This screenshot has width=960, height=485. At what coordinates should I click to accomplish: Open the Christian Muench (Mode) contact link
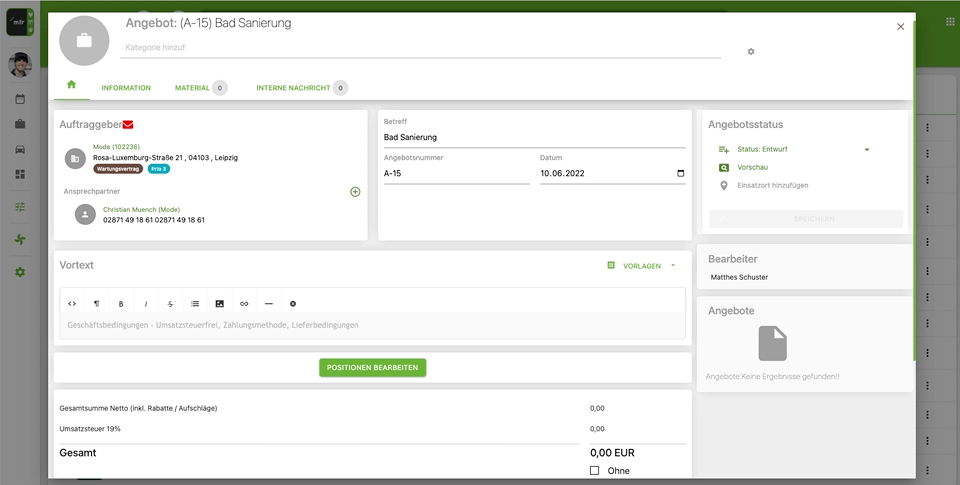pyautogui.click(x=141, y=209)
